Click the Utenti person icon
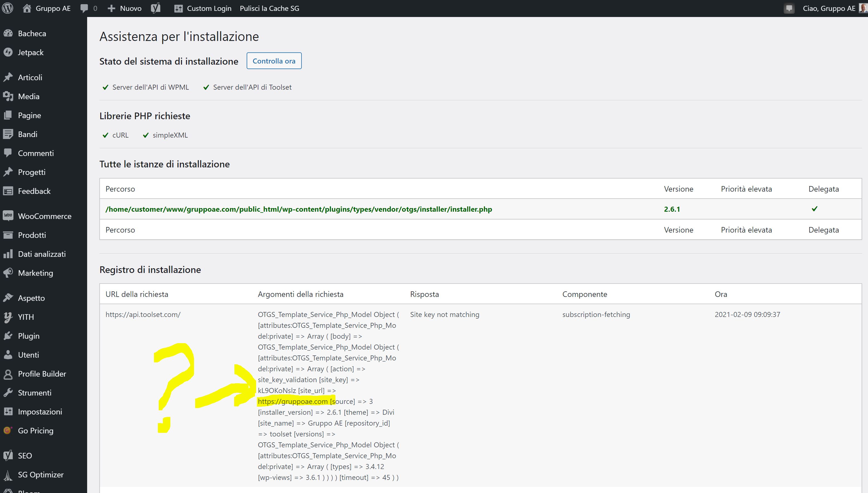868x493 pixels. click(8, 355)
